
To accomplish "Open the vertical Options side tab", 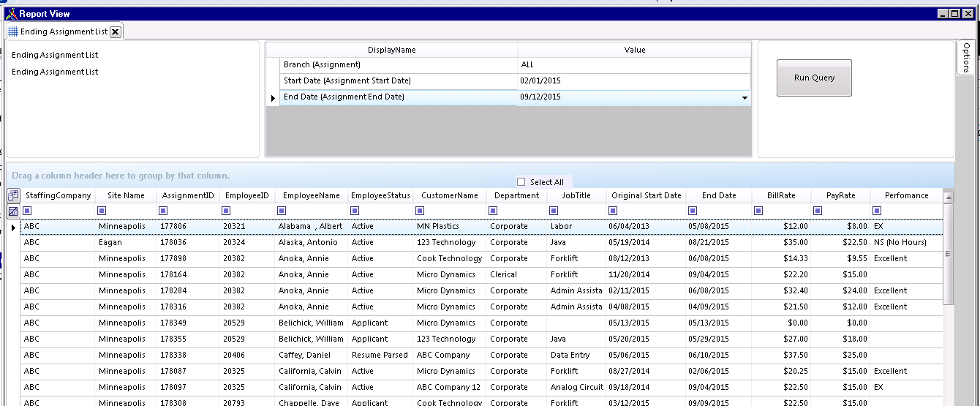I will click(x=966, y=57).
